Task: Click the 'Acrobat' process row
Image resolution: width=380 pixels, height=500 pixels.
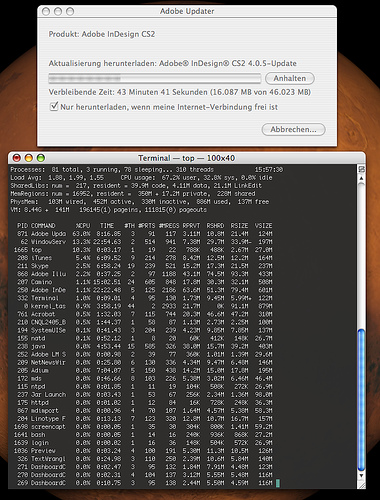Action: (x=144, y=314)
